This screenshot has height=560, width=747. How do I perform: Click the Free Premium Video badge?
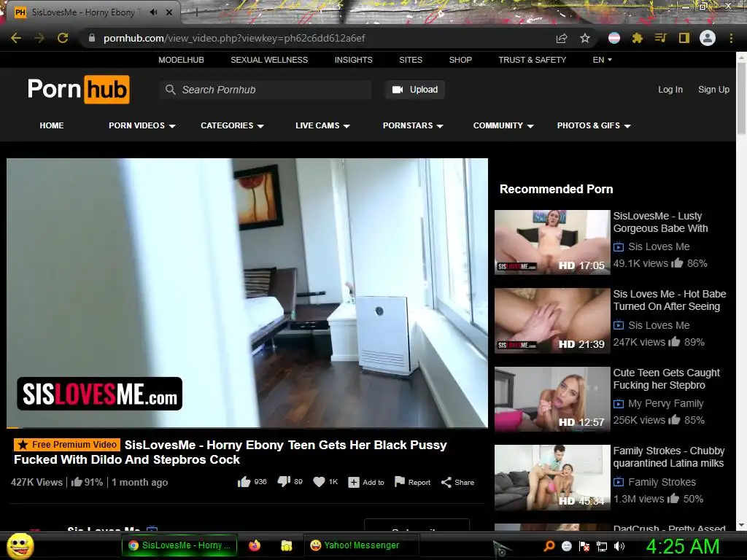click(66, 445)
